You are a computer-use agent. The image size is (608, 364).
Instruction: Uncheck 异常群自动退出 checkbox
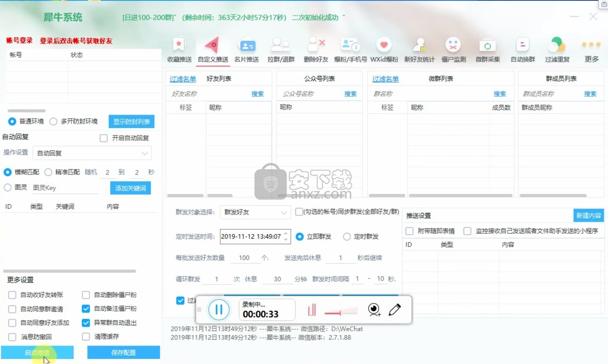86,323
